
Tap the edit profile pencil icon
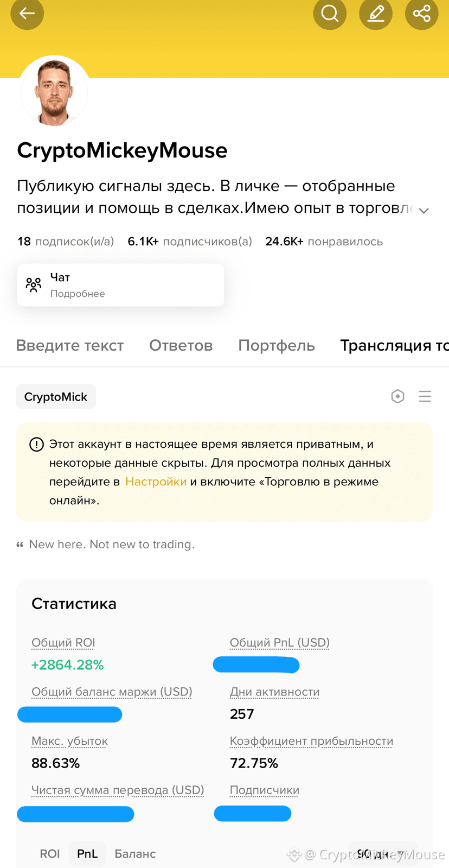point(376,13)
